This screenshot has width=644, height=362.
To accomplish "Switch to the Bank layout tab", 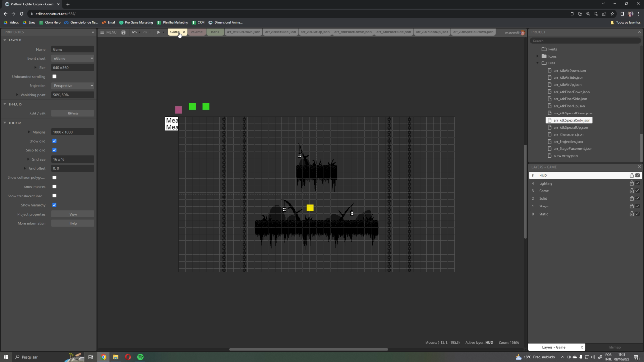I will tap(215, 32).
